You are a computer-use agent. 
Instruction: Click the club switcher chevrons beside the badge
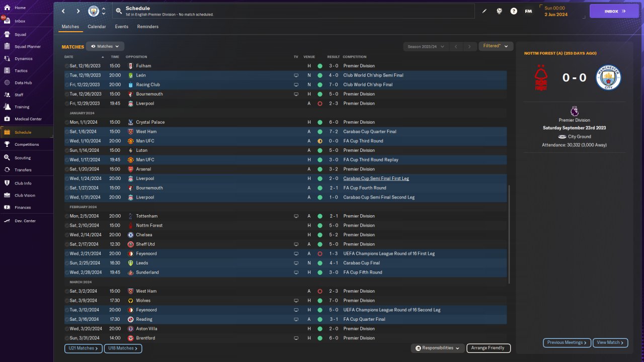point(104,11)
